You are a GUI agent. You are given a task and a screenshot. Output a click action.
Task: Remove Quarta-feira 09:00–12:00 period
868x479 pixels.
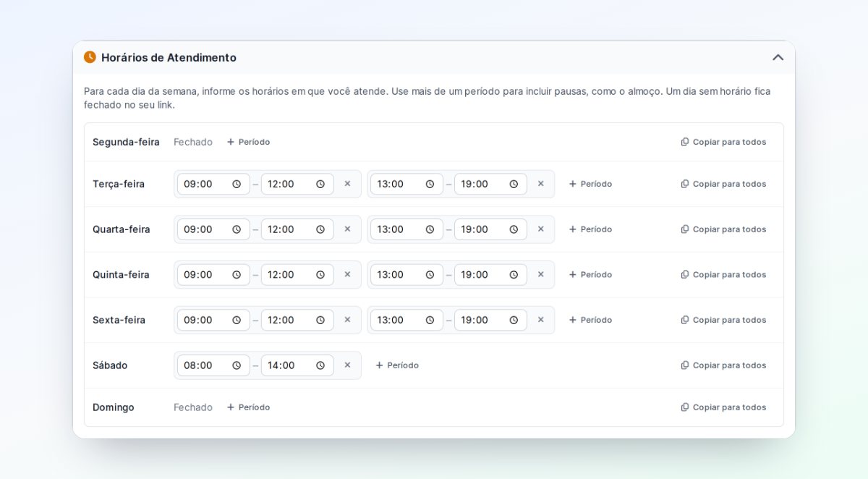(x=347, y=229)
